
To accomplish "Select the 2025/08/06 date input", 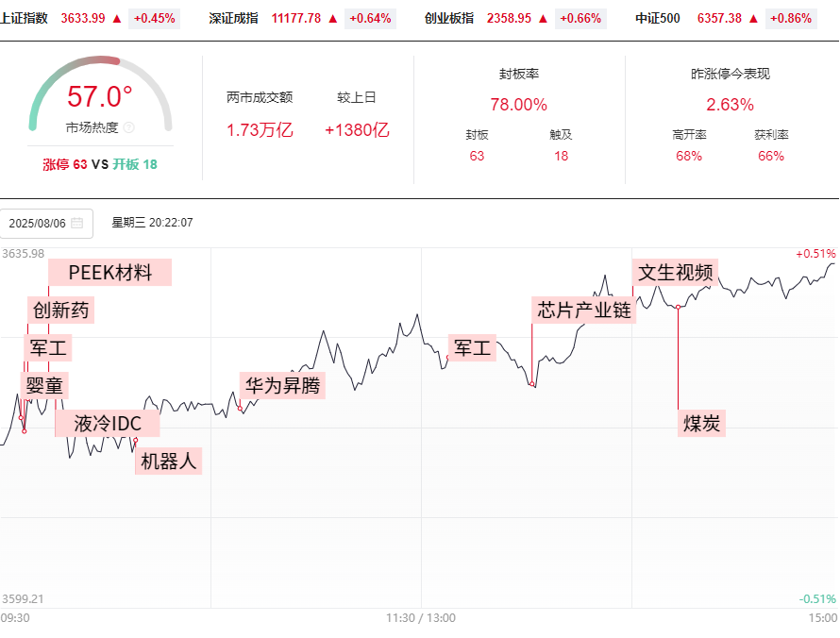I will tap(46, 224).
